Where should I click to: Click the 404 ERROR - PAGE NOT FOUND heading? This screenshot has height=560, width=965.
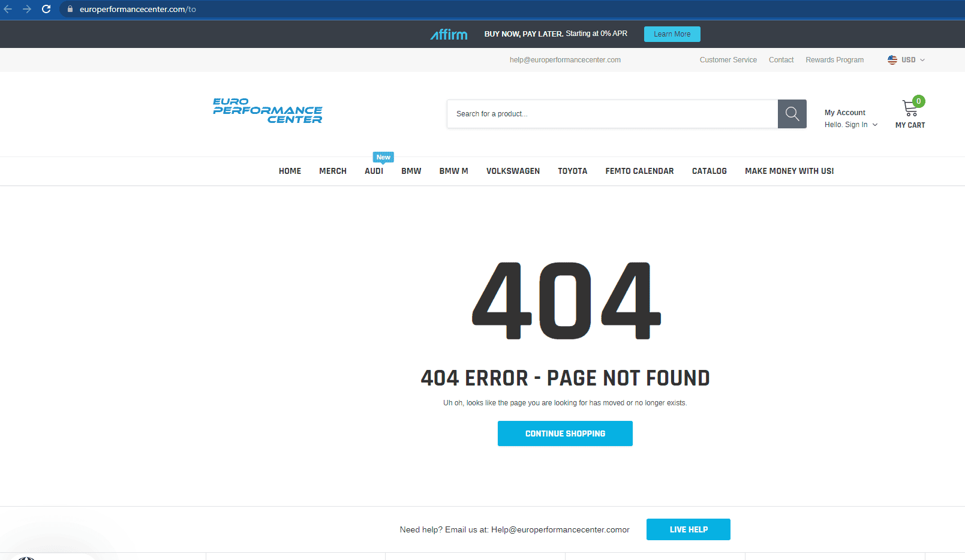[x=565, y=378]
